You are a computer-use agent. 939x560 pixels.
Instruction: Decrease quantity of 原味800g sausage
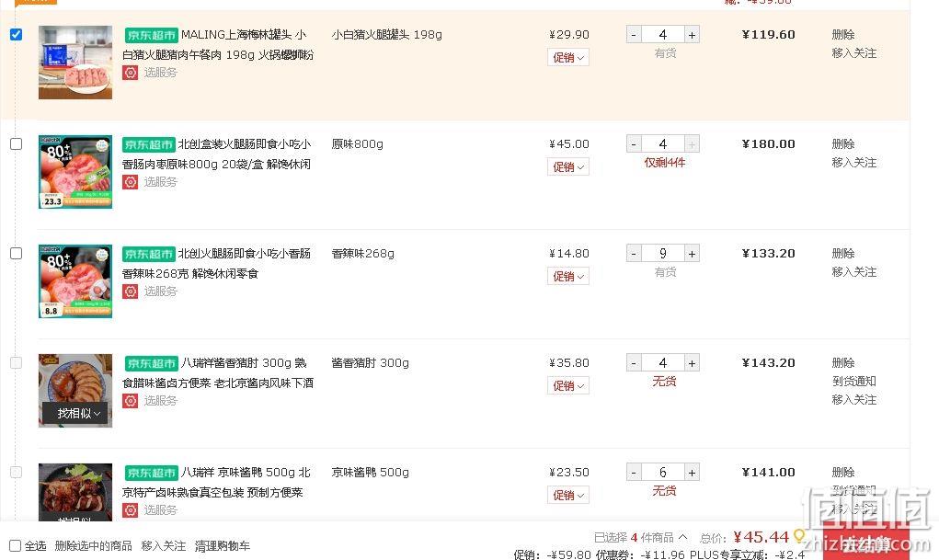click(x=634, y=144)
